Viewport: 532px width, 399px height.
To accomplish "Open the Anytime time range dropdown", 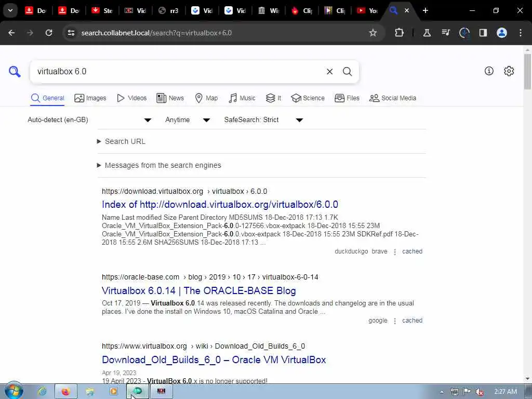I will [x=188, y=120].
